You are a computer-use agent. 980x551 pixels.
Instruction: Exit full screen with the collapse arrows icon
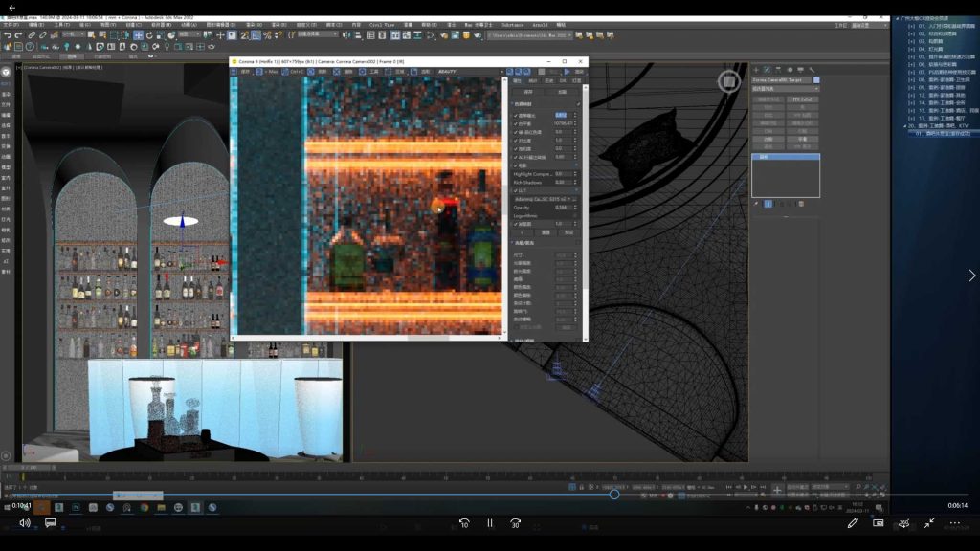(929, 523)
